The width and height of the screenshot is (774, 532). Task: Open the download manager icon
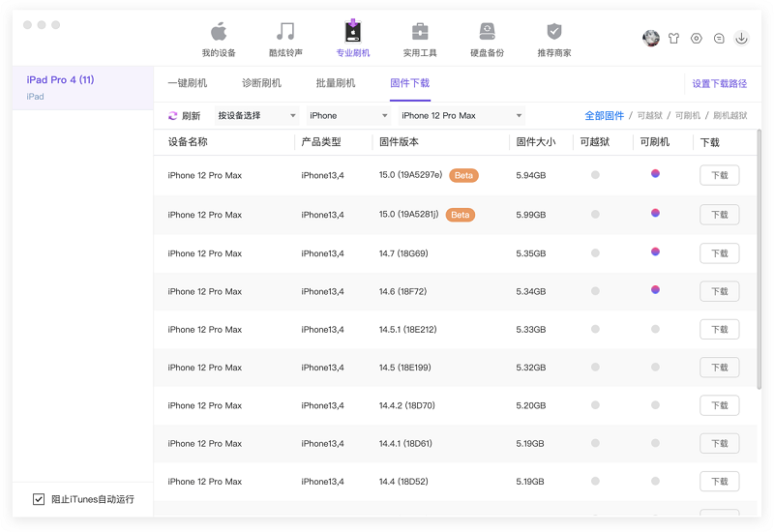pos(741,39)
